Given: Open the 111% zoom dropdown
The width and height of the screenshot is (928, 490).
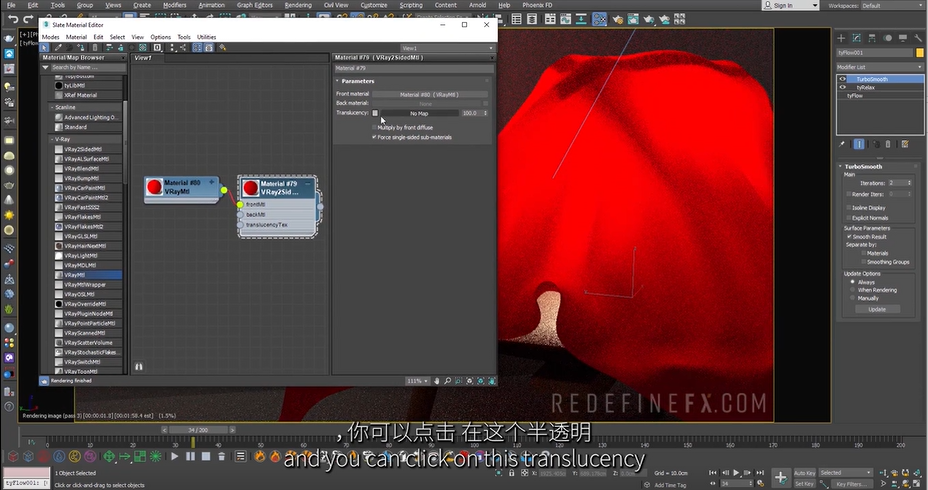Looking at the screenshot, I should 417,381.
